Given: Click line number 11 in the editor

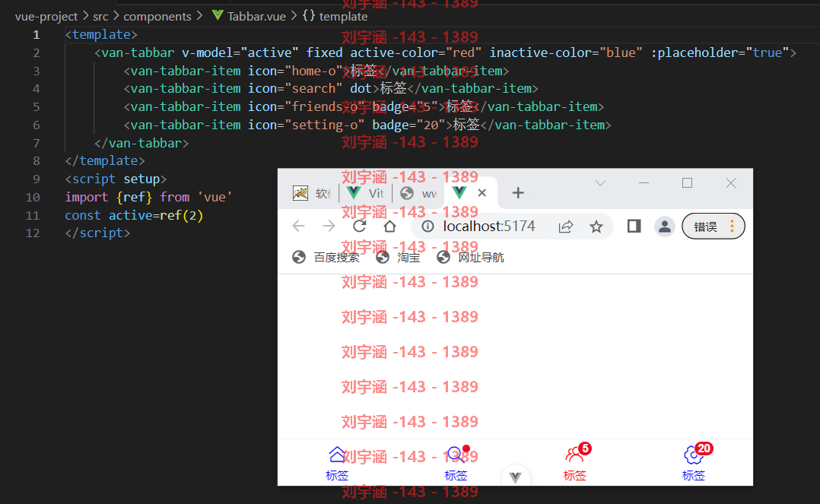Looking at the screenshot, I should tap(33, 215).
